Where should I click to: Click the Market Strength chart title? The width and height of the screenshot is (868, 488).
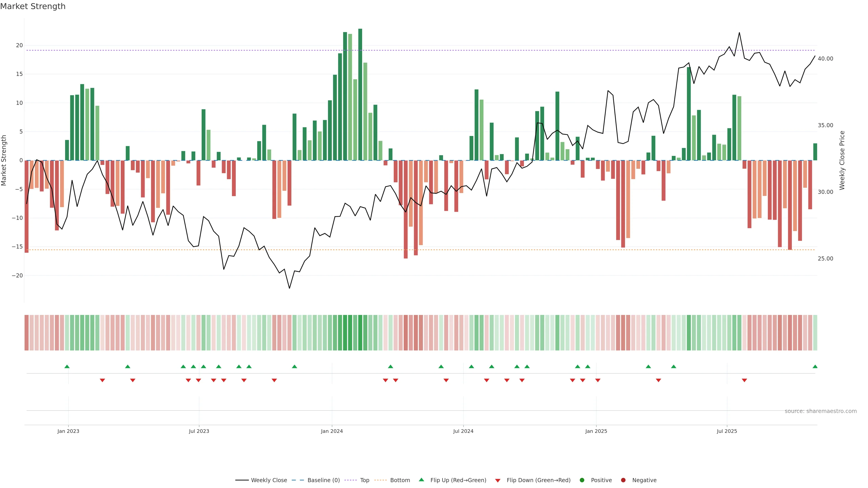tap(33, 6)
